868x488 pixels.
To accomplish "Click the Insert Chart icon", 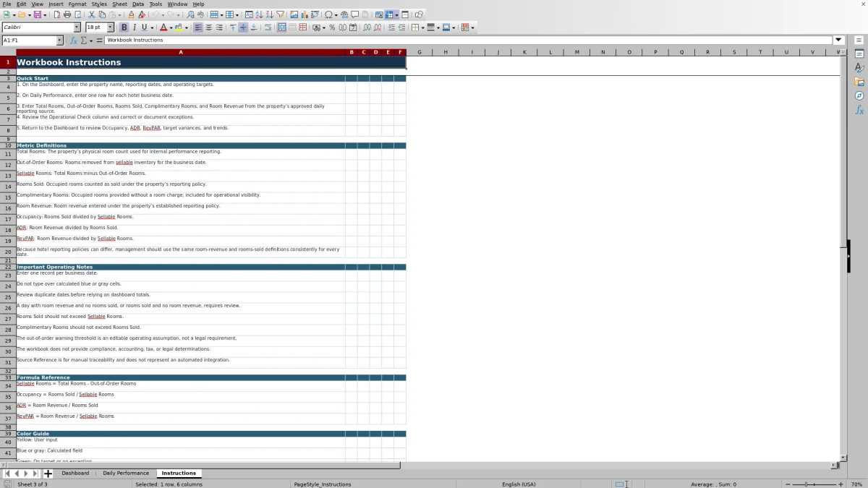I will [304, 14].
